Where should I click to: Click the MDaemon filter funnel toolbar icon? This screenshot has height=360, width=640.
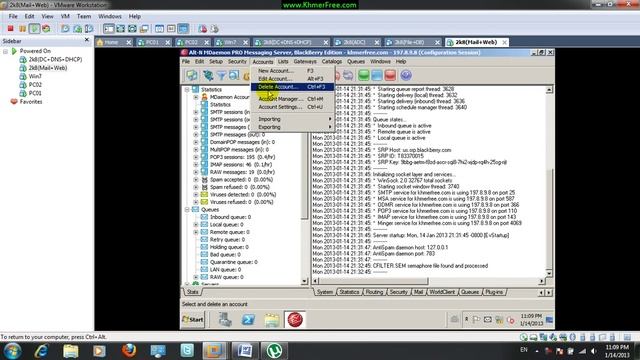(x=221, y=75)
